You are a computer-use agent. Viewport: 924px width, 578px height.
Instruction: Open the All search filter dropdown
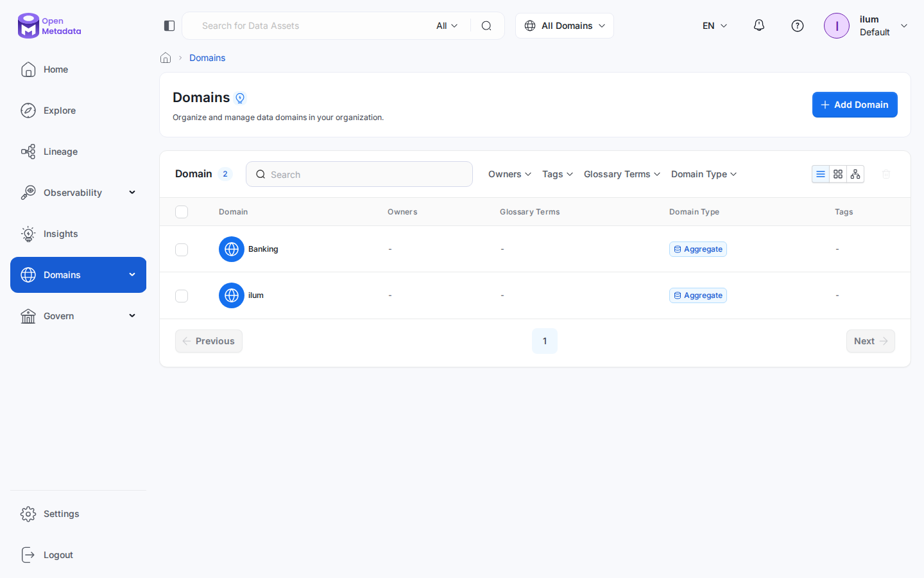point(447,26)
